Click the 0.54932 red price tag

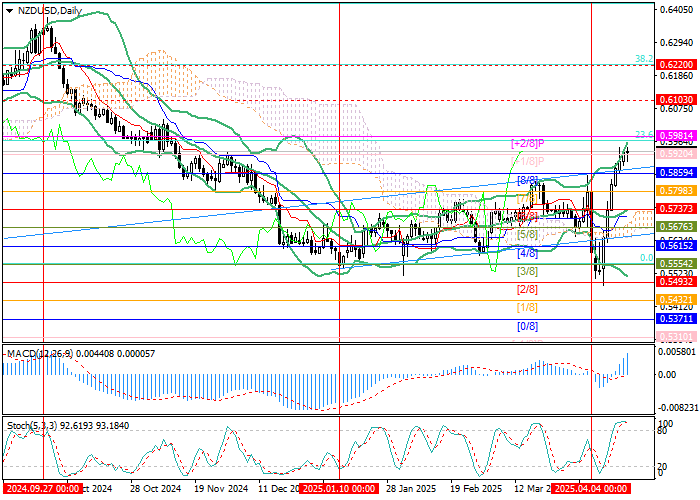point(676,282)
